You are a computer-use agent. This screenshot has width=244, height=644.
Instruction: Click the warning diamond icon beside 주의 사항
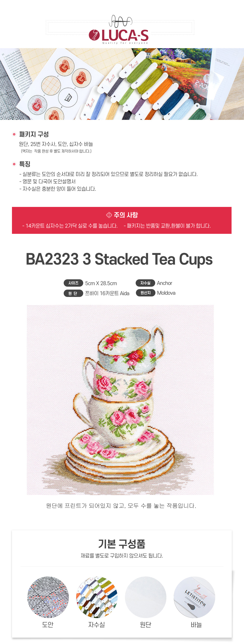tap(109, 215)
